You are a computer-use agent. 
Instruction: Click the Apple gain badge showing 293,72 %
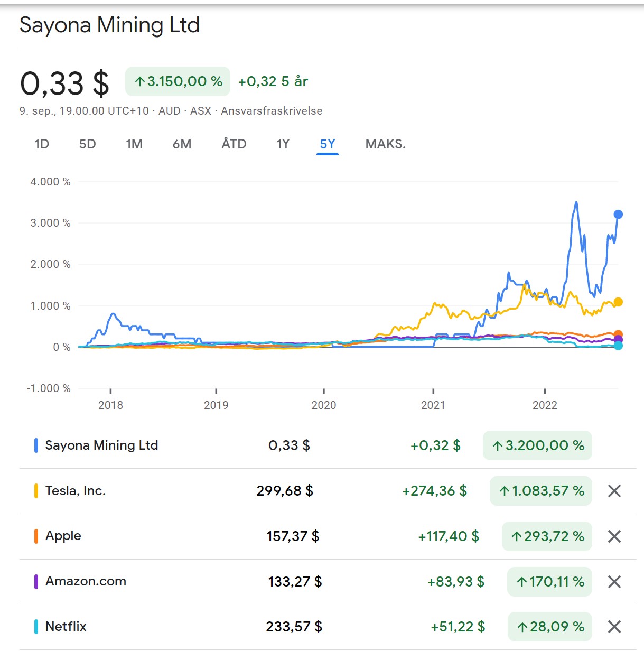click(546, 536)
